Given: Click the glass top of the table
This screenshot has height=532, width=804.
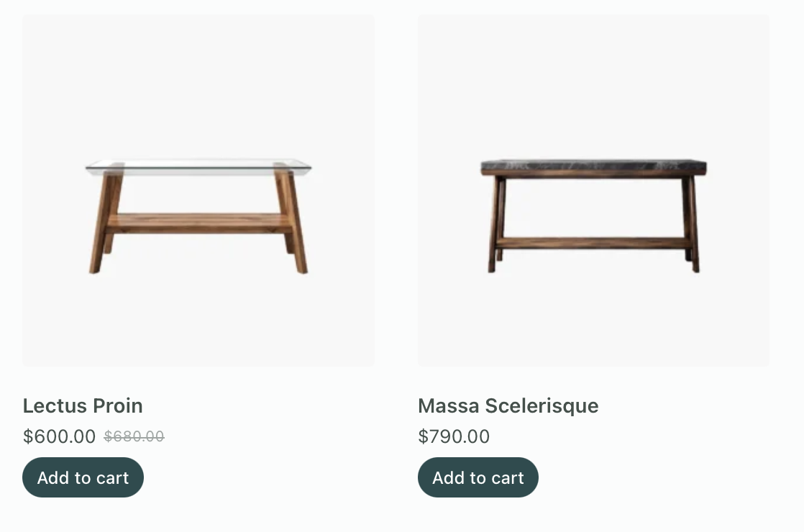Looking at the screenshot, I should pyautogui.click(x=198, y=167).
